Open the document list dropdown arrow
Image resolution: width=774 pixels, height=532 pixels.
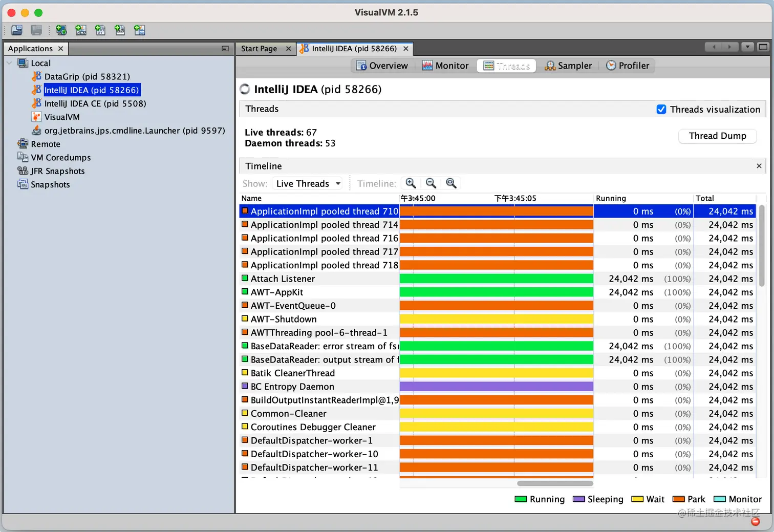pyautogui.click(x=748, y=47)
